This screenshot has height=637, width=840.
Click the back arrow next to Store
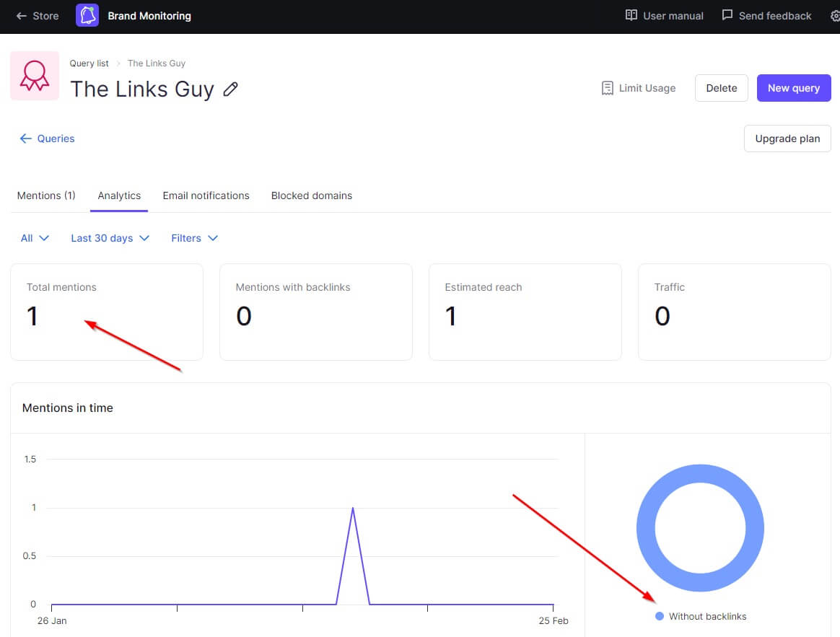pyautogui.click(x=22, y=16)
